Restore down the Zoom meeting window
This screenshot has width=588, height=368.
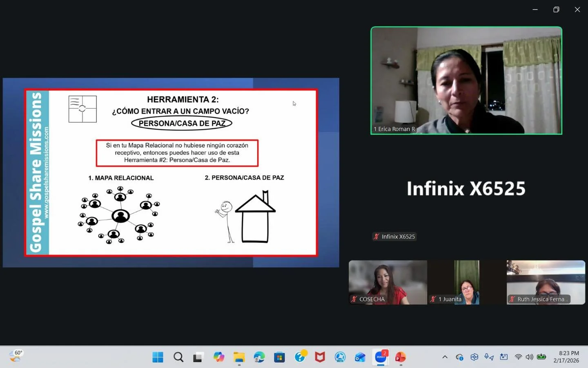pyautogui.click(x=556, y=9)
